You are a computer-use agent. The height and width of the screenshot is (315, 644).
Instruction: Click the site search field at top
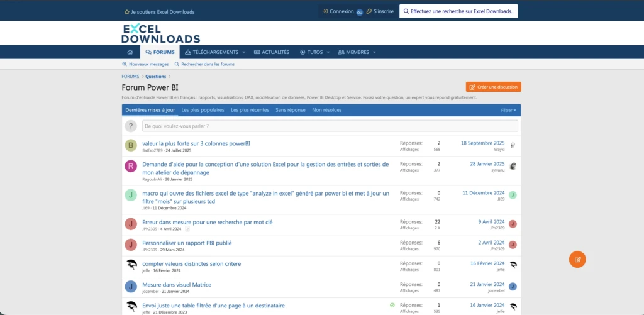click(x=458, y=11)
